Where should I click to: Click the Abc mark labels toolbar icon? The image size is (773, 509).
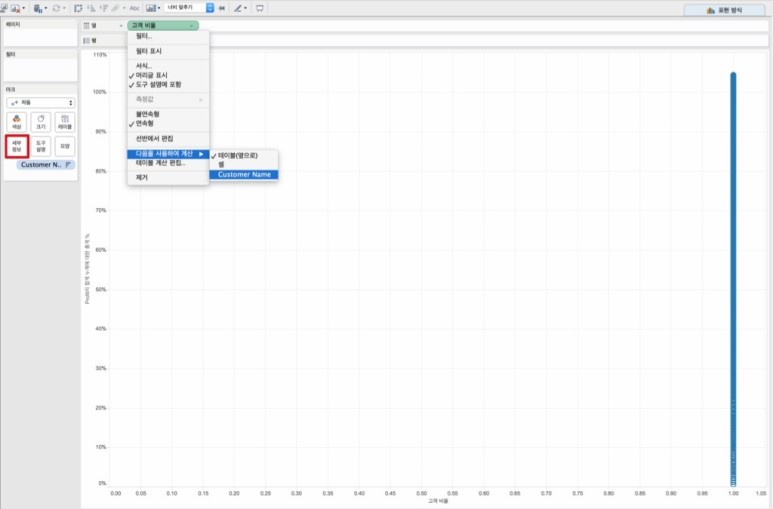click(x=134, y=8)
